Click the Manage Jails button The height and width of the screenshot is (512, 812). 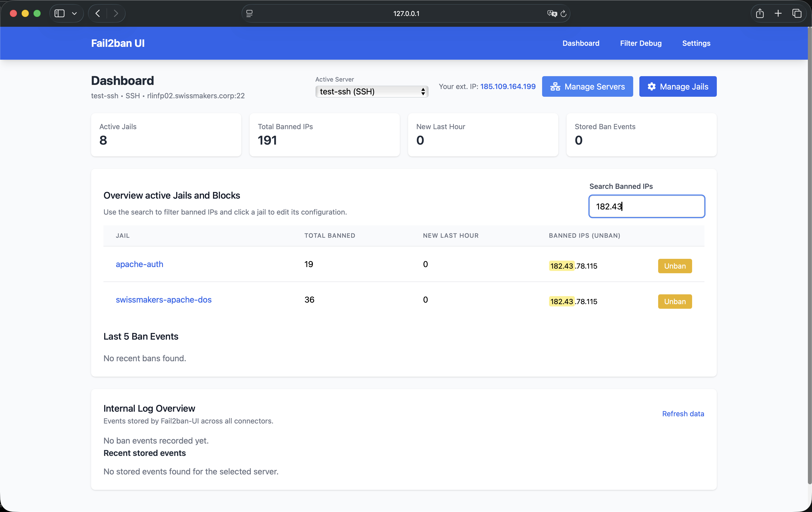677,87
